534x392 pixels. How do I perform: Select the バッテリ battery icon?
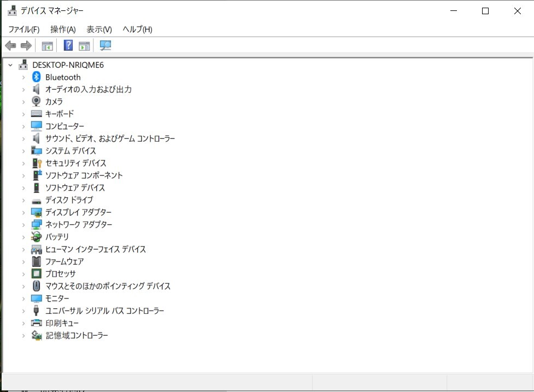pos(36,237)
